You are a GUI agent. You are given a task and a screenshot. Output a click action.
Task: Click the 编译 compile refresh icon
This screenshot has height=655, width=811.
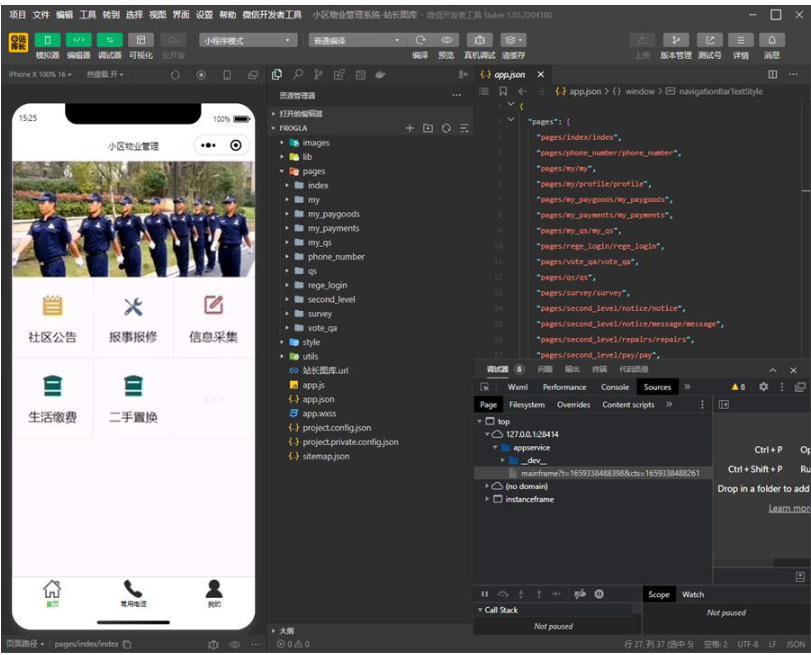(x=420, y=40)
